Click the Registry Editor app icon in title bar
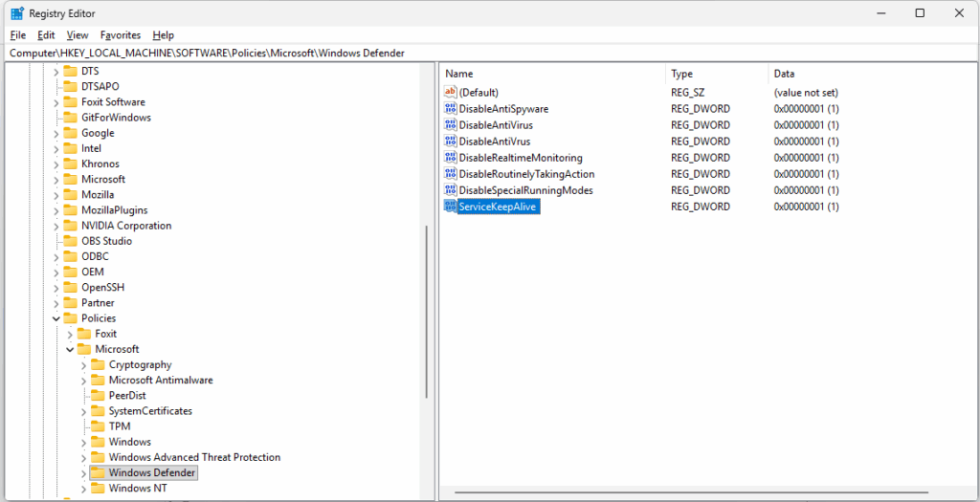Image resolution: width=980 pixels, height=502 pixels. 16,13
